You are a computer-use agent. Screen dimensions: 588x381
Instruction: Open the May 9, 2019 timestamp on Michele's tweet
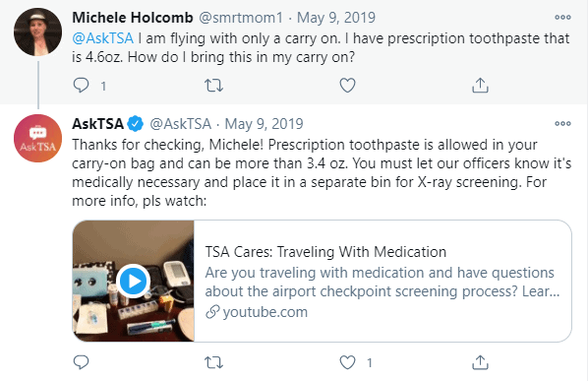pyautogui.click(x=336, y=18)
